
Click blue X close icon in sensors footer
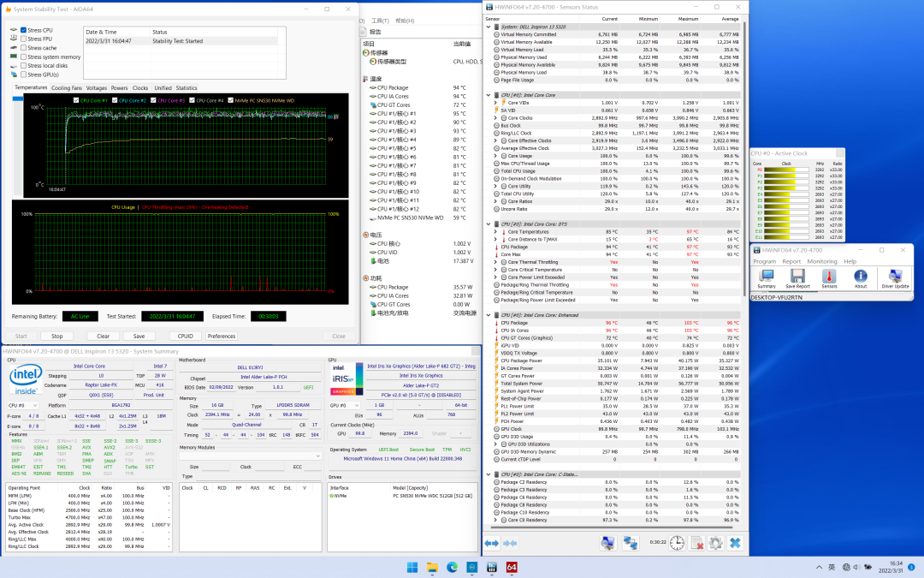click(735, 543)
